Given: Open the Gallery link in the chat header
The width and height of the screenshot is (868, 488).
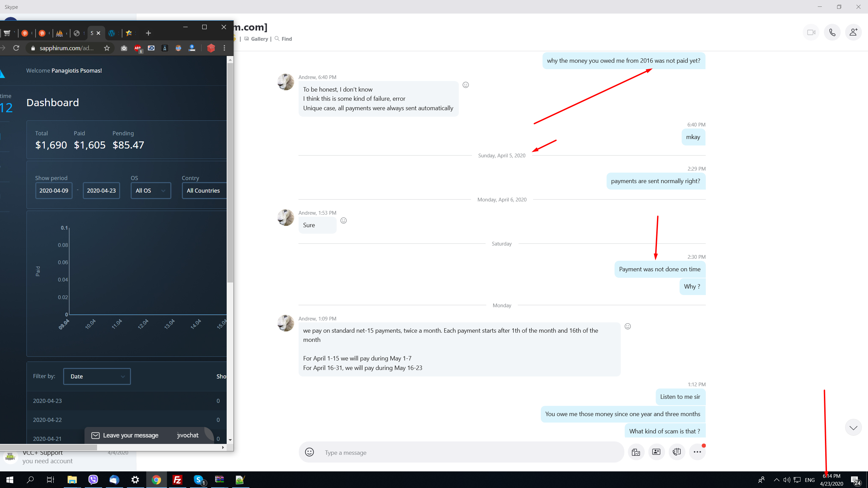Looking at the screenshot, I should pos(259,39).
